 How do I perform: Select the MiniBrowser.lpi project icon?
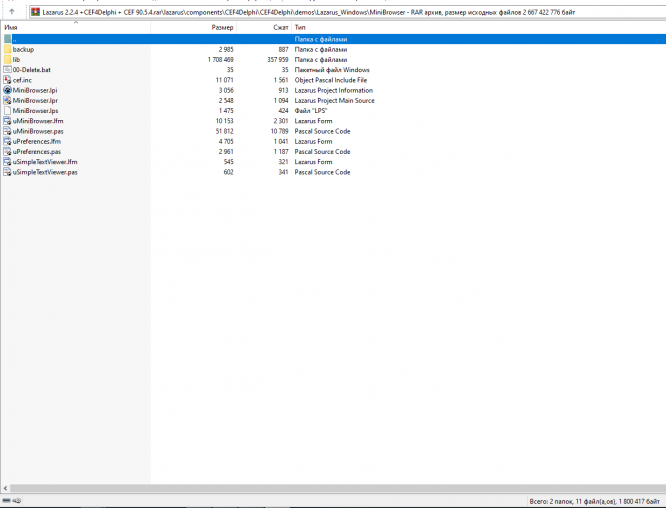tap(7, 90)
